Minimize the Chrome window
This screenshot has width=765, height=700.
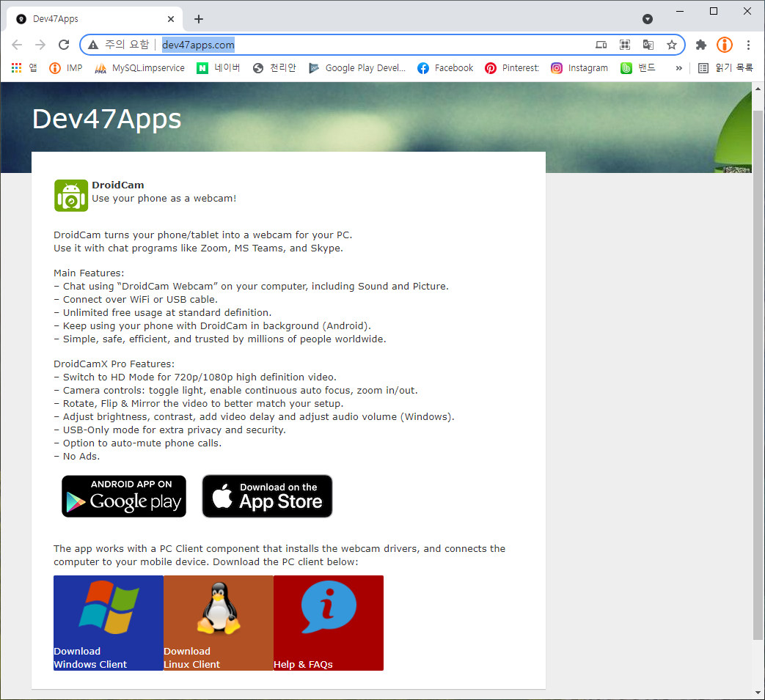click(x=680, y=11)
